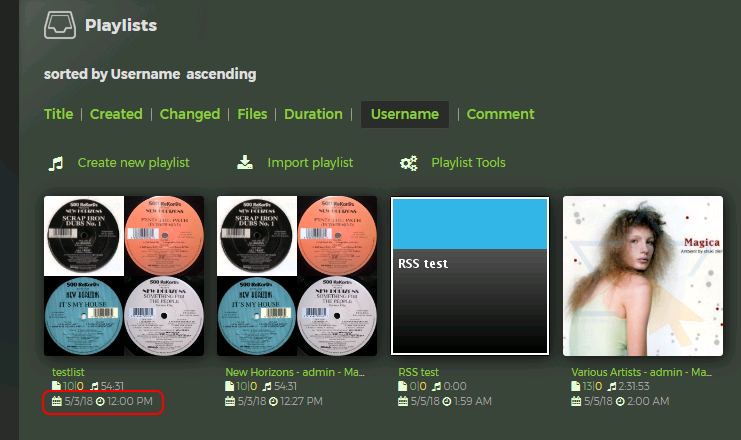Click the Playlists inbox tray icon
Viewport: 741px width, 440px height.
[60, 26]
